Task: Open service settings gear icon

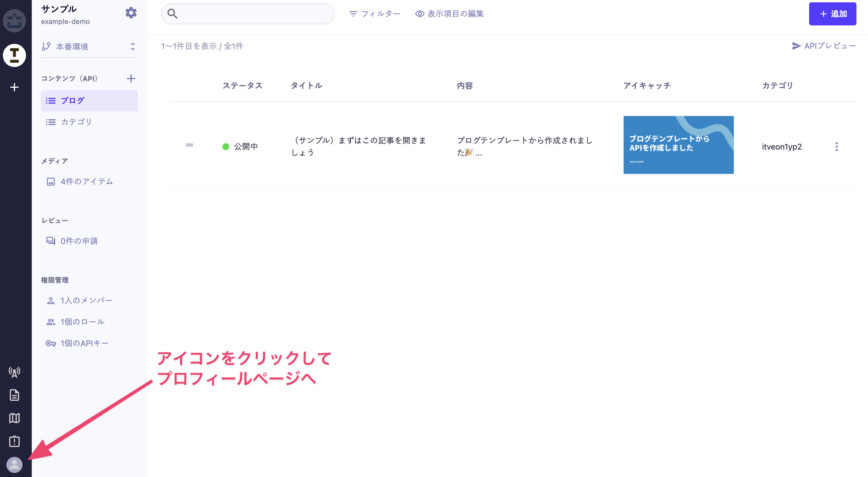Action: tap(131, 13)
